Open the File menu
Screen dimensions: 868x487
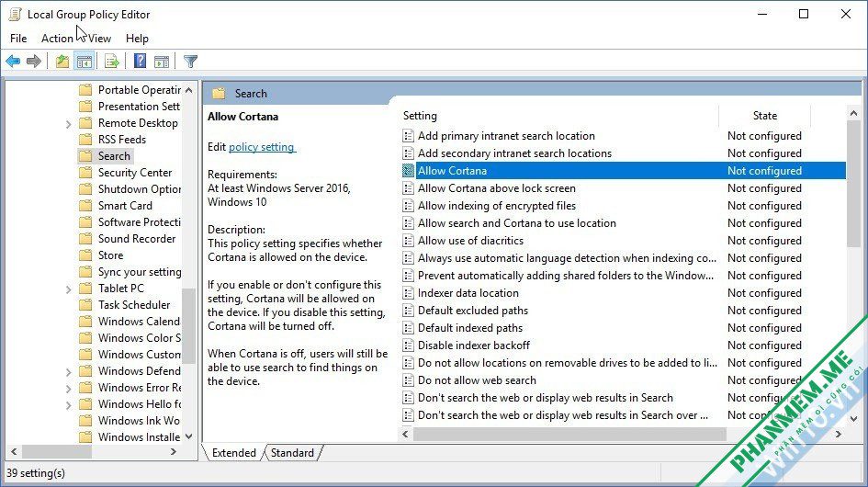tap(18, 39)
